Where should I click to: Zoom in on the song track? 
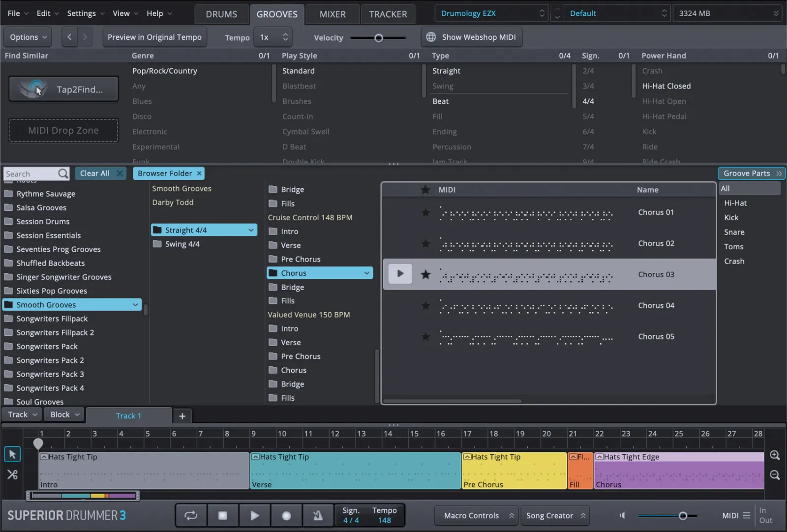tap(775, 455)
